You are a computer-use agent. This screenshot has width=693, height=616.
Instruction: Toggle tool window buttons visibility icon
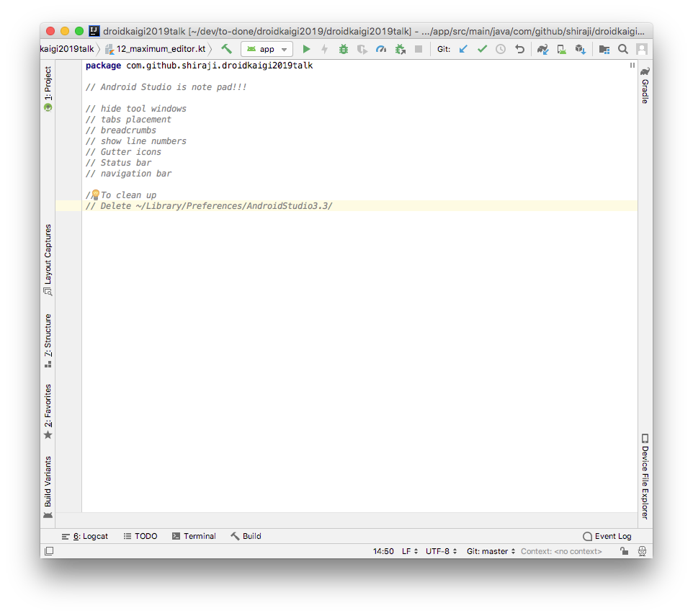(49, 551)
